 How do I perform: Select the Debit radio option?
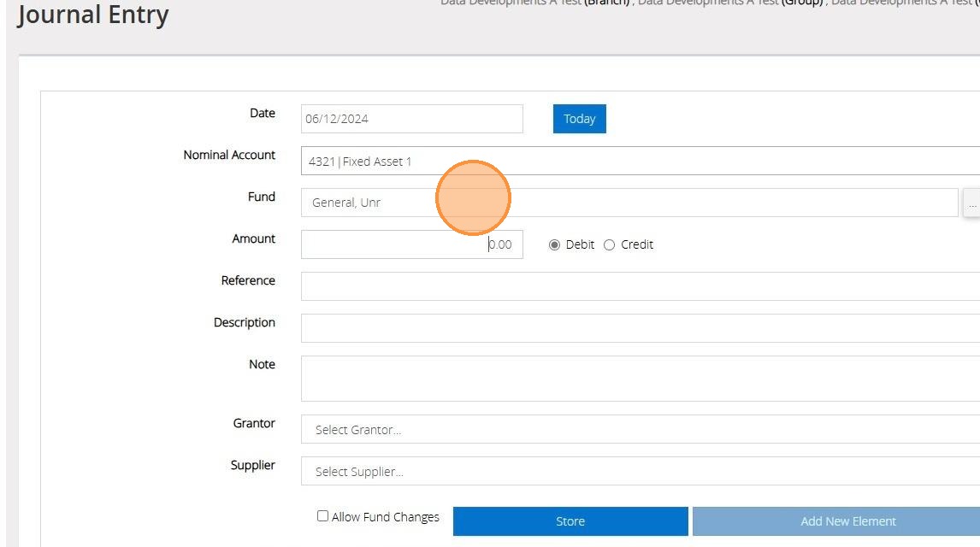coord(554,244)
